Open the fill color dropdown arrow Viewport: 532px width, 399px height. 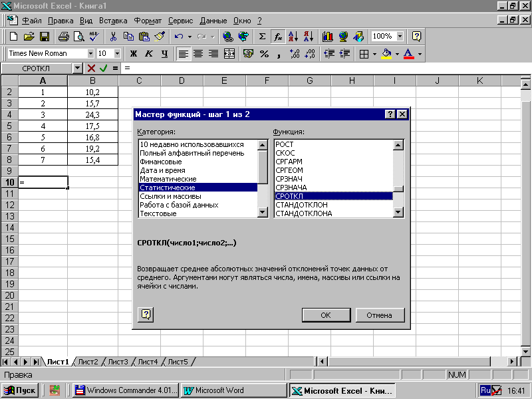tap(396, 53)
